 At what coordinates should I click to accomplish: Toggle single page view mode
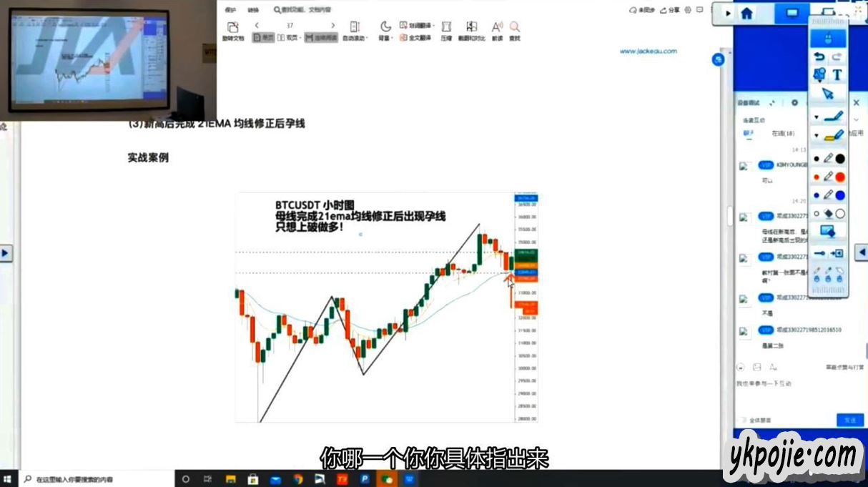click(x=263, y=38)
